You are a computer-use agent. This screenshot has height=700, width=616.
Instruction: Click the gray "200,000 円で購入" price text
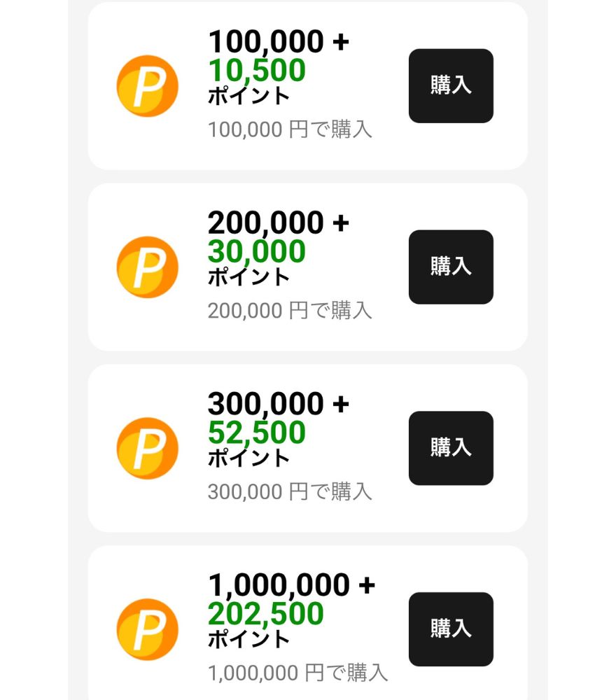[x=290, y=311]
